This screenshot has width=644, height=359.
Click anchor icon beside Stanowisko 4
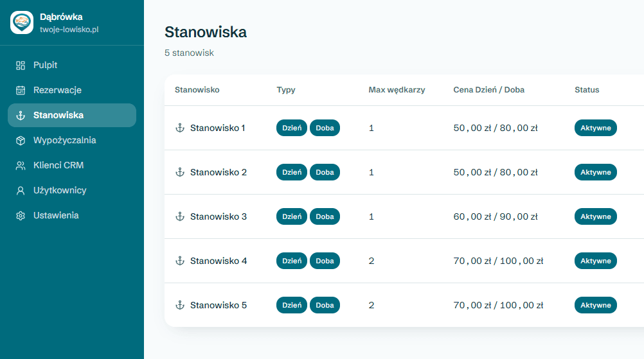(180, 261)
